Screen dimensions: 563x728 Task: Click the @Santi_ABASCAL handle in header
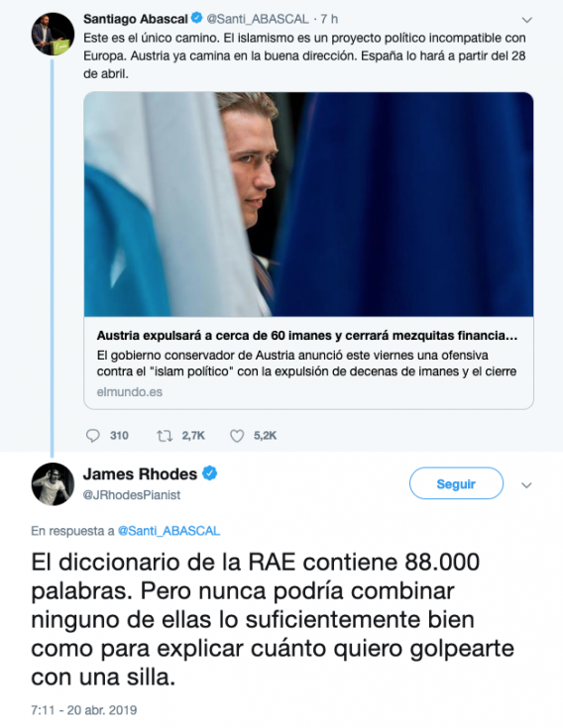click(258, 19)
